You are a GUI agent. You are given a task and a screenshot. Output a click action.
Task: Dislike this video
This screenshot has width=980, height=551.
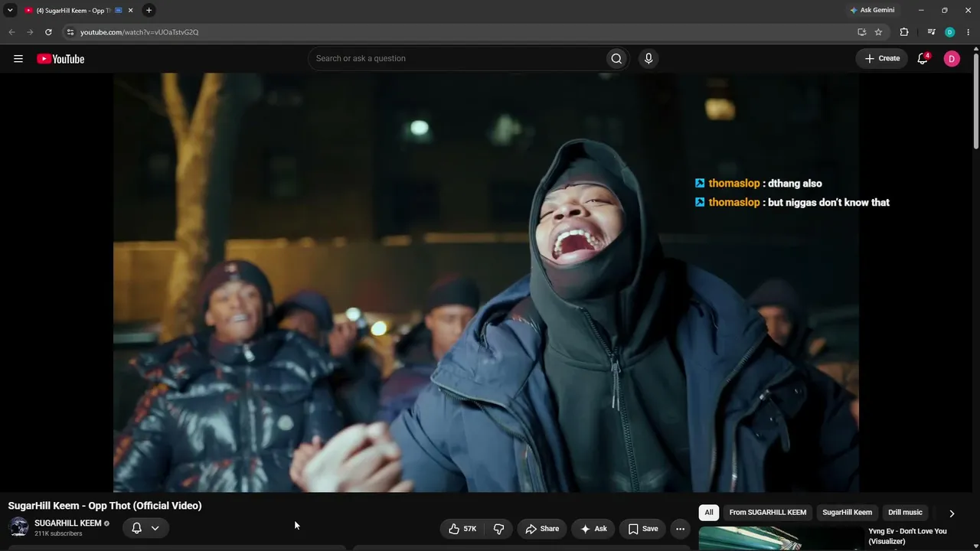coord(499,529)
